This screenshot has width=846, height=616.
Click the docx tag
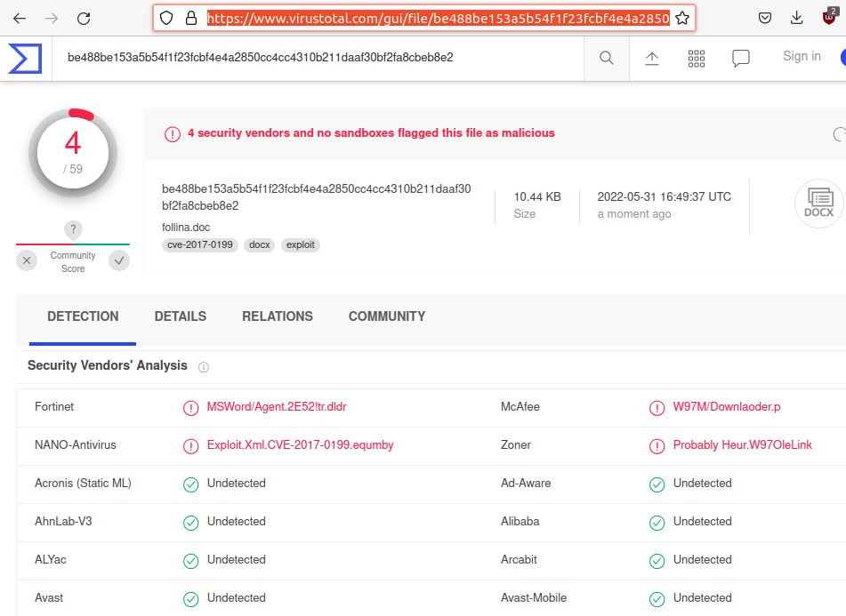(259, 244)
